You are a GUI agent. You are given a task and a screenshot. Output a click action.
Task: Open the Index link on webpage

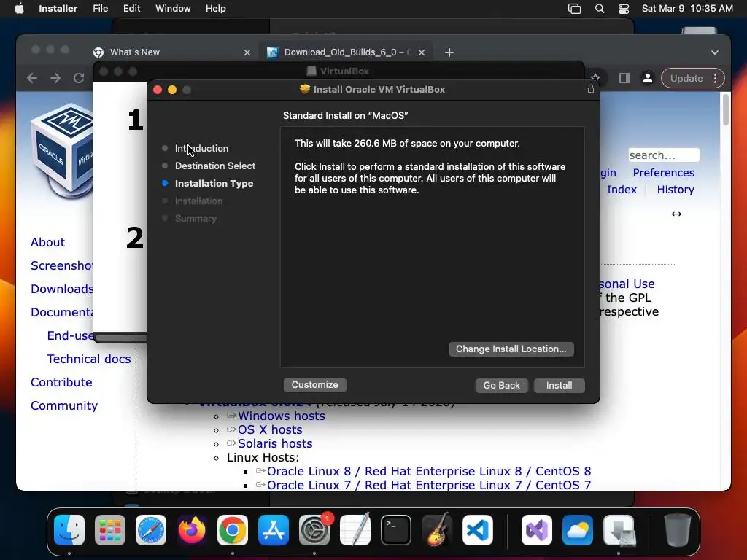pyautogui.click(x=622, y=190)
